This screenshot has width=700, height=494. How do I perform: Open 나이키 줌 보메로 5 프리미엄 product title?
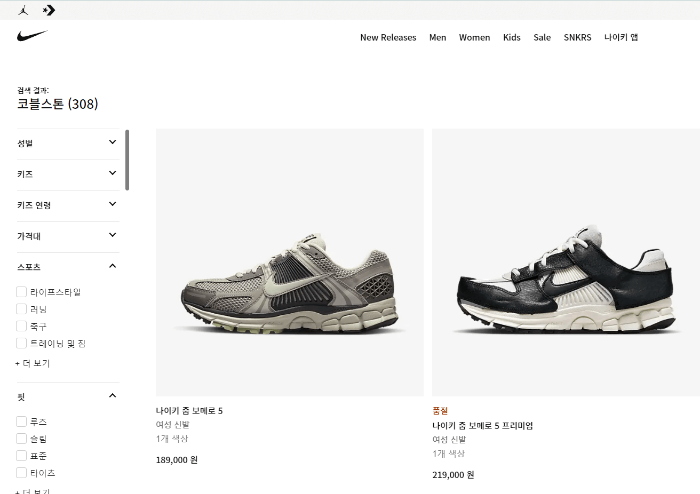[483, 426]
